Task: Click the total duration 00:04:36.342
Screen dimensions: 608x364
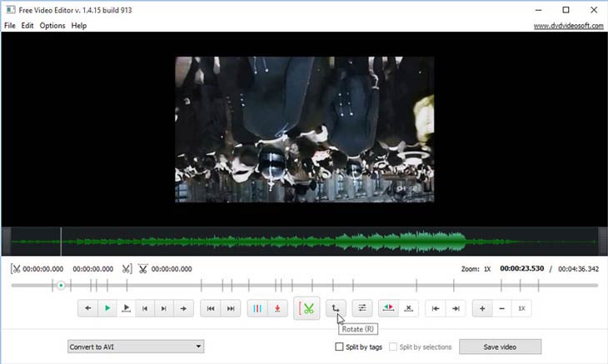Action: click(579, 269)
